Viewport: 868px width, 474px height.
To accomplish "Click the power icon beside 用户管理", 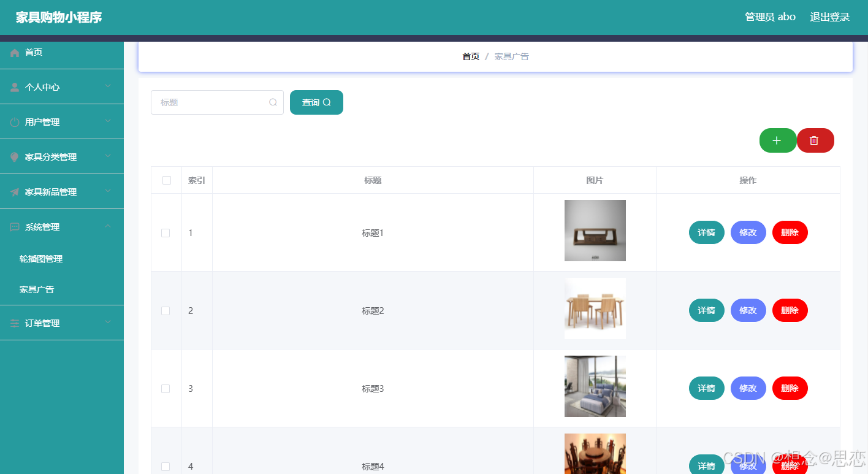I will click(x=15, y=122).
